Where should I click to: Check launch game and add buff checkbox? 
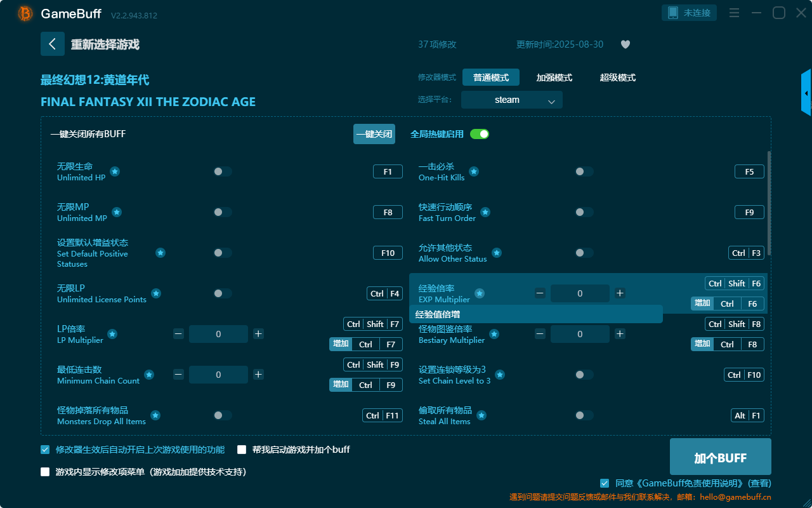click(x=242, y=450)
